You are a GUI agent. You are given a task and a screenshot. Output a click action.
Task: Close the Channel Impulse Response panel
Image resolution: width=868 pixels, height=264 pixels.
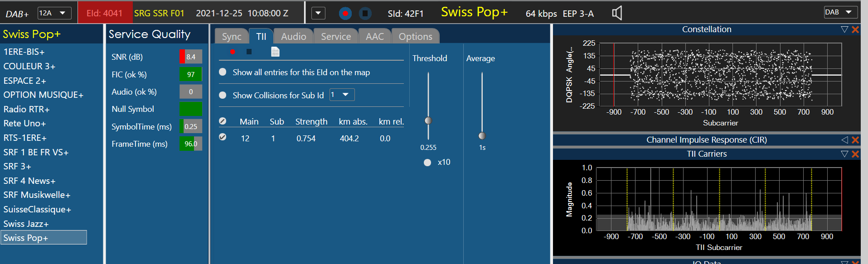coord(855,140)
